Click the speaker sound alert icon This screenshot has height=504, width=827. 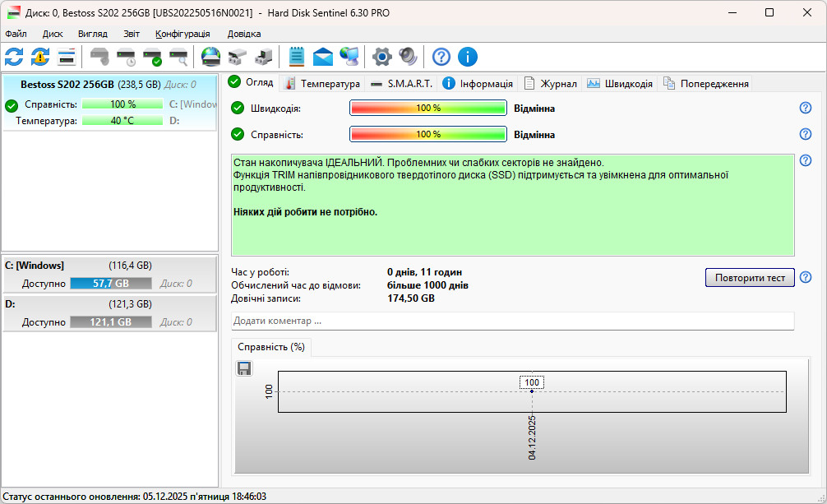click(409, 57)
